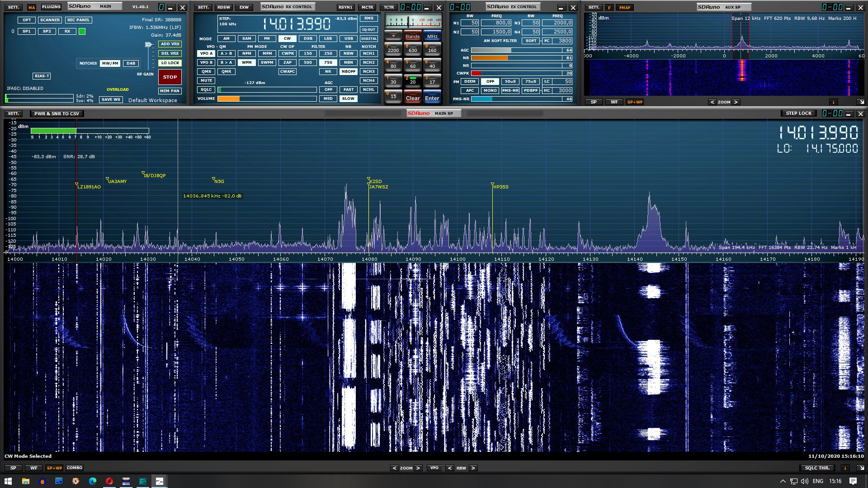Open File Explorer from the taskbar
Image resolution: width=868 pixels, height=488 pixels.
click(26, 482)
